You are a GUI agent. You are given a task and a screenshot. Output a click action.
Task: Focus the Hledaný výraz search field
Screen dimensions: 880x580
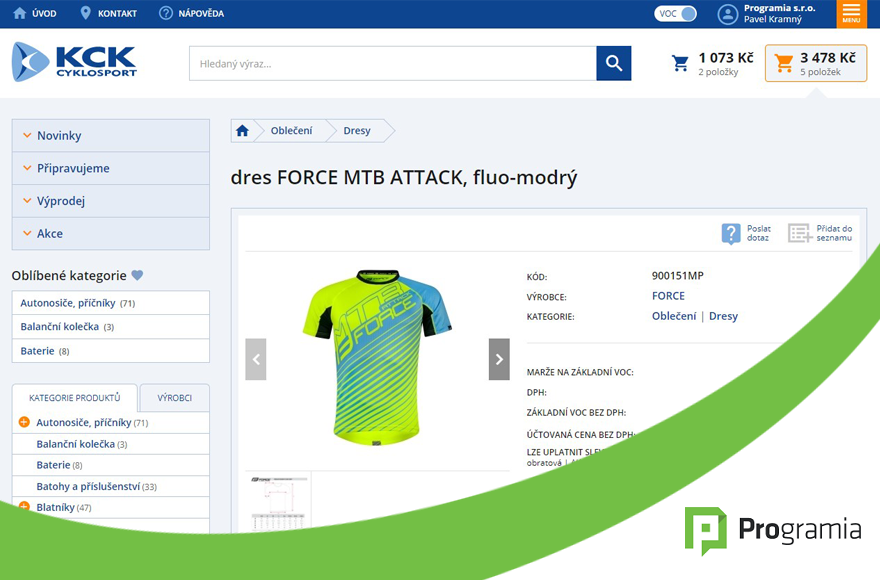[393, 63]
